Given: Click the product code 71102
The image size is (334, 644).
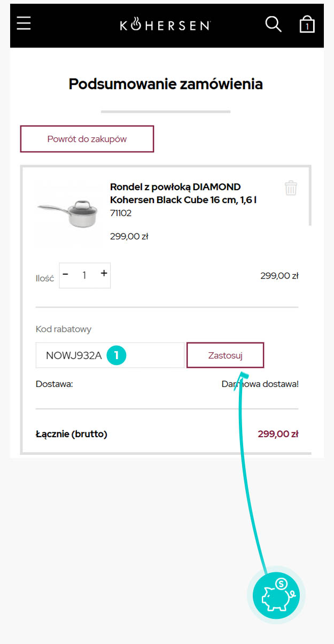Looking at the screenshot, I should point(121,213).
